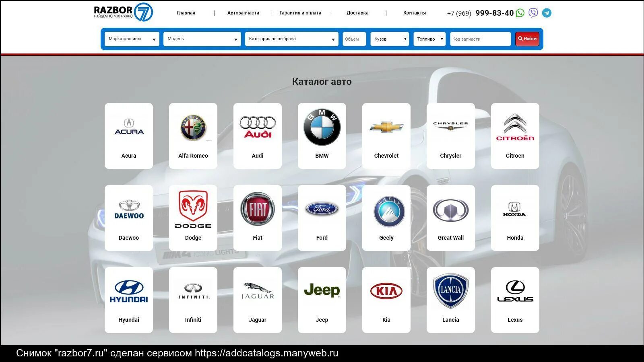This screenshot has height=362, width=644.
Task: Open the Lexus logo card
Action: point(515,300)
